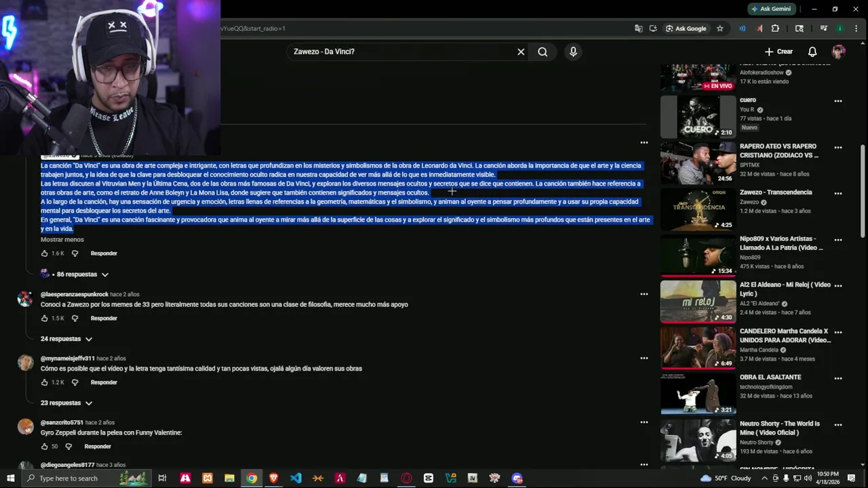Open the CANDELERO Martha Candela video title

pyautogui.click(x=785, y=335)
